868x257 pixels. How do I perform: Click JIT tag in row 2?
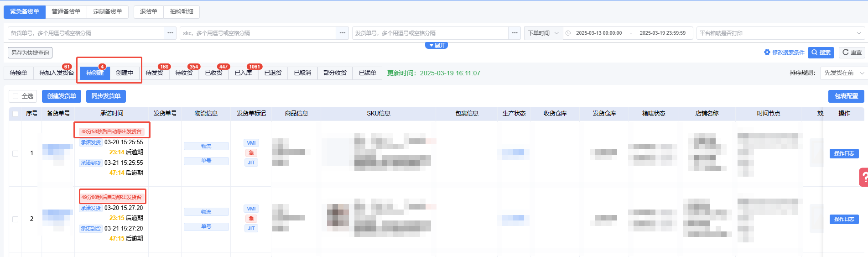point(251,228)
